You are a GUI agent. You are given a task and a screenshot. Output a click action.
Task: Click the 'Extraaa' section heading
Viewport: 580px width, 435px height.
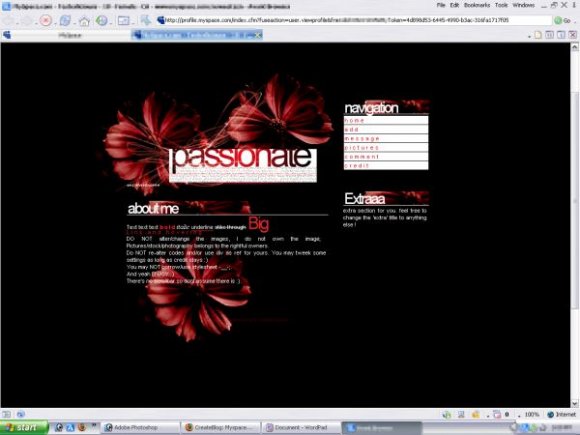click(364, 199)
